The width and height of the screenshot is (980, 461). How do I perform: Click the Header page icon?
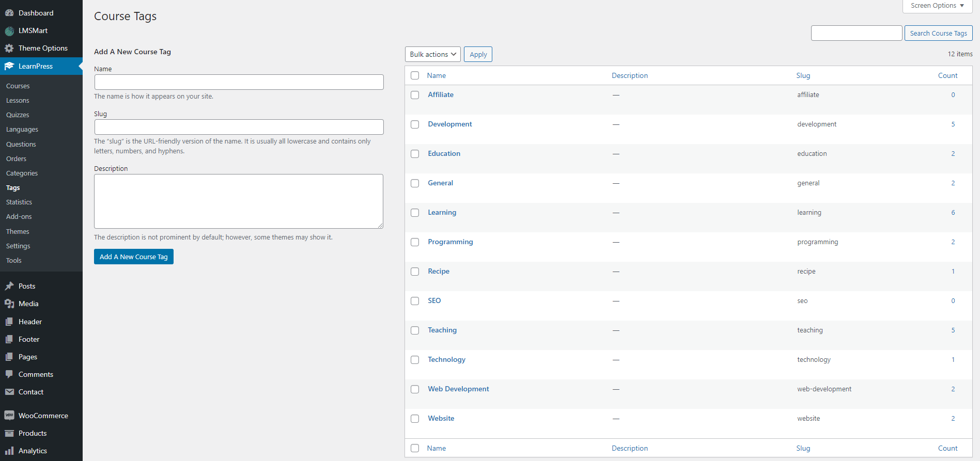pyautogui.click(x=9, y=322)
